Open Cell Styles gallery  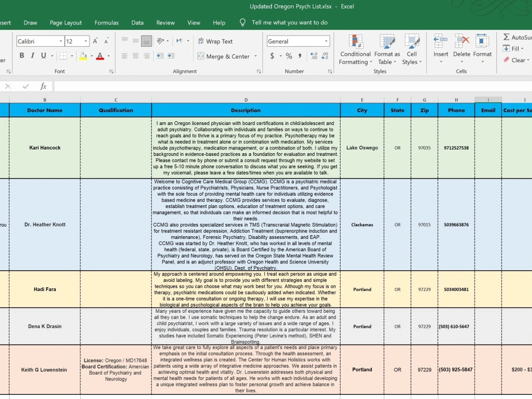[412, 49]
